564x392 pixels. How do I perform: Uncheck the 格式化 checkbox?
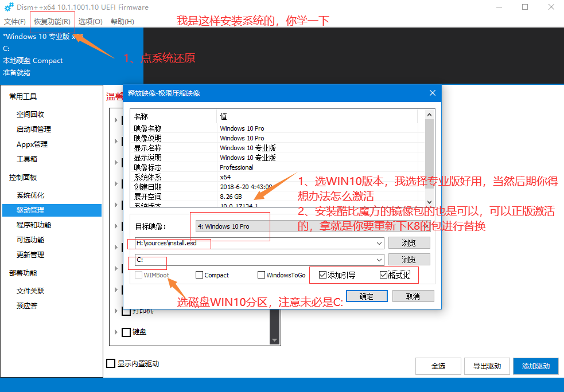(384, 275)
